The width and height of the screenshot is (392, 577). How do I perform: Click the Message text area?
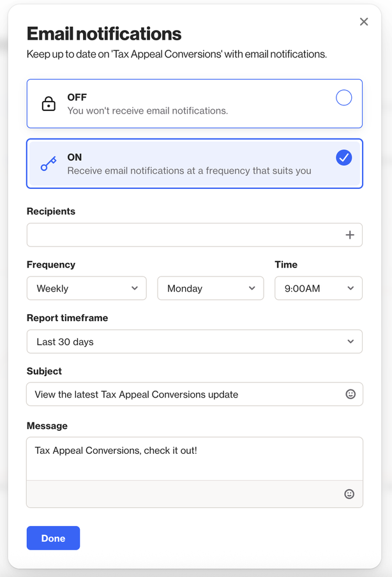(194, 459)
